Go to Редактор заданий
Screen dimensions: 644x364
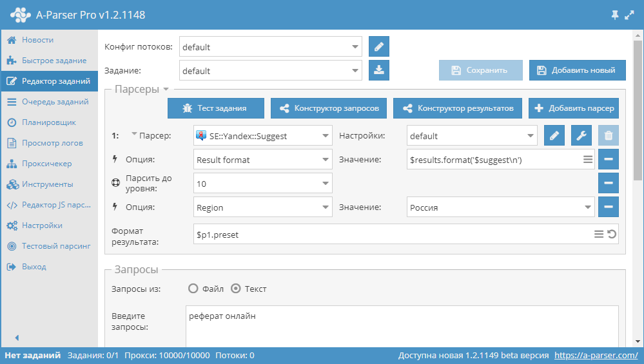coord(49,81)
